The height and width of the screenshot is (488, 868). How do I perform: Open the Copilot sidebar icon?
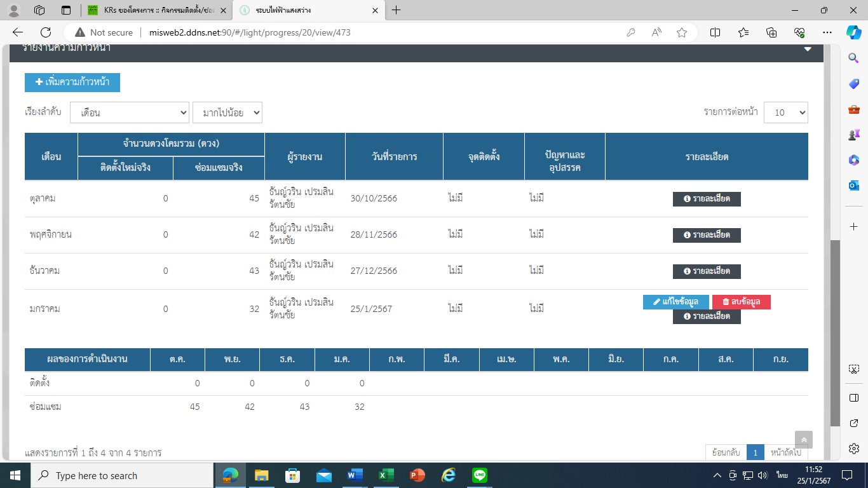click(x=853, y=32)
